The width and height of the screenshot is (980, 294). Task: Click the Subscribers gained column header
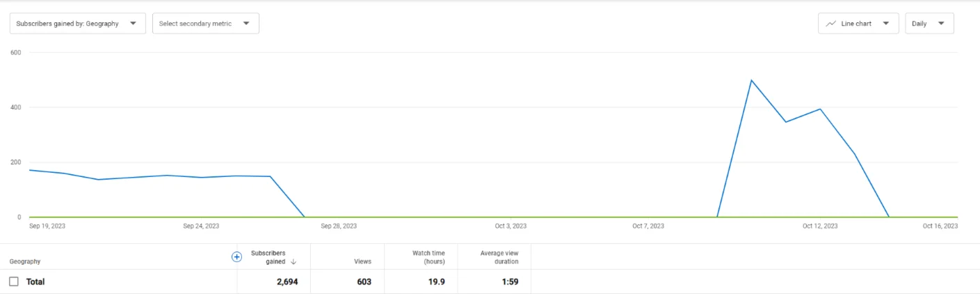pos(268,257)
